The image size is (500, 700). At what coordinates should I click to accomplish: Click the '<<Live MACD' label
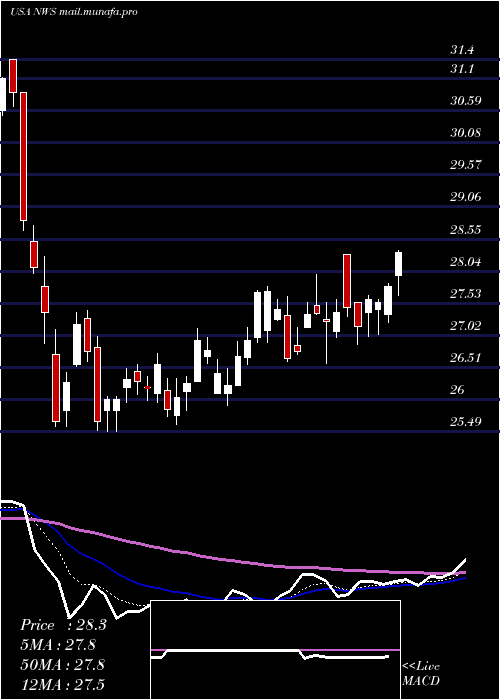coord(421,674)
